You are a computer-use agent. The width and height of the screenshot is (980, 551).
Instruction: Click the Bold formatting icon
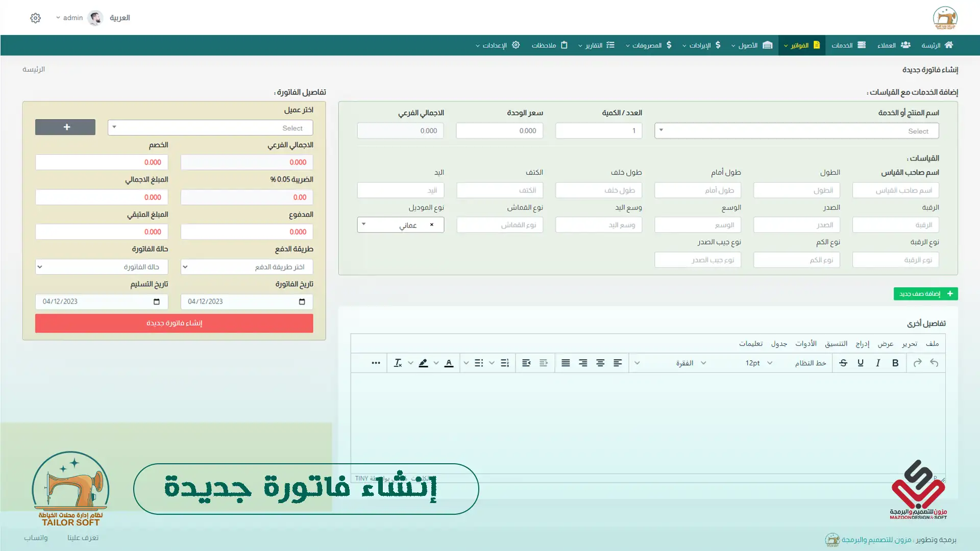click(x=895, y=363)
